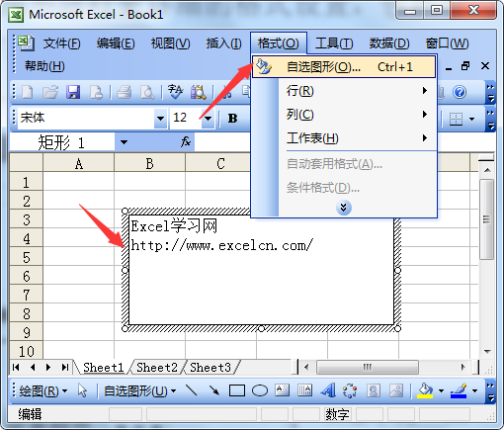Viewport: 504px width, 430px height.
Task: Click the Open folder icon
Action: 50,92
